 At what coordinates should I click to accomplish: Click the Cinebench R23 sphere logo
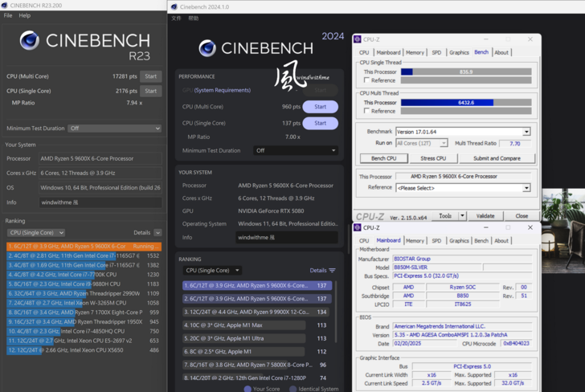[x=30, y=40]
